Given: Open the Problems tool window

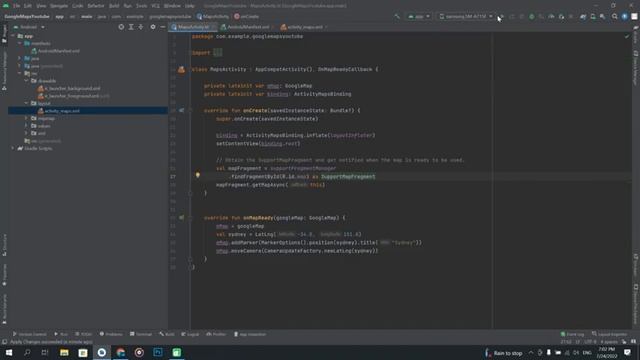Looking at the screenshot, I should click(111, 334).
